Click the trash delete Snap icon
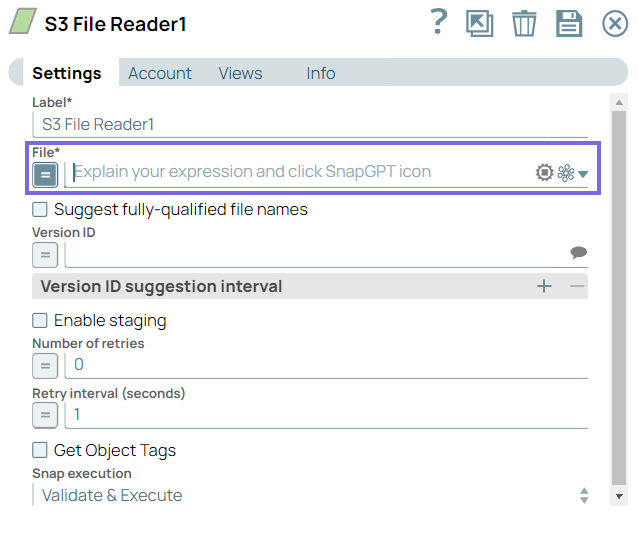This screenshot has width=639, height=534. (x=524, y=24)
